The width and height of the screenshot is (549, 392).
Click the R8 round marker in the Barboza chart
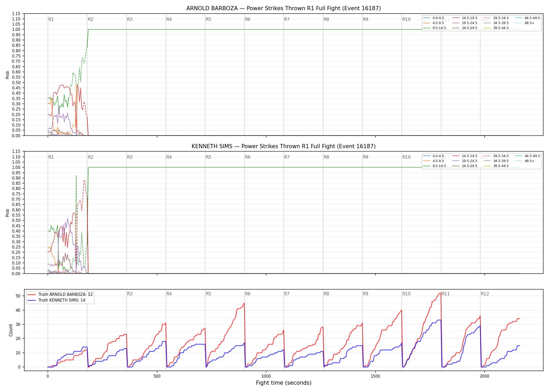pyautogui.click(x=326, y=19)
